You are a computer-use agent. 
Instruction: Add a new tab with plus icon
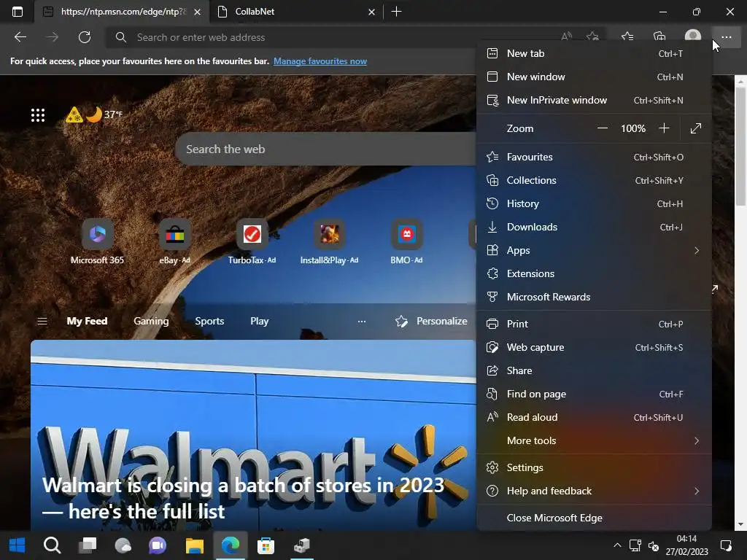coord(396,12)
